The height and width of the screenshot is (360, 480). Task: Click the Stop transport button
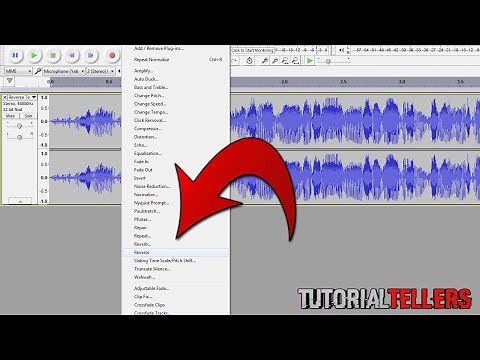click(53, 55)
